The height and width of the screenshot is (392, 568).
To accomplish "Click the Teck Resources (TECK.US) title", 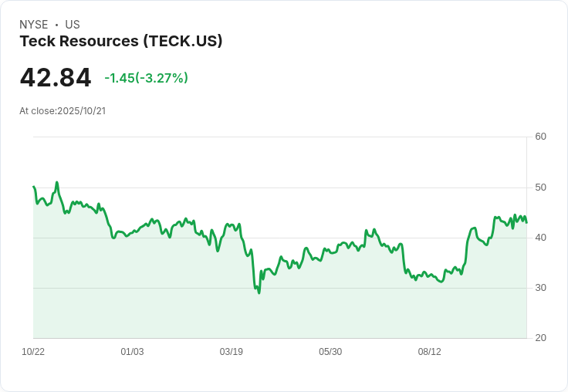I will (121, 41).
